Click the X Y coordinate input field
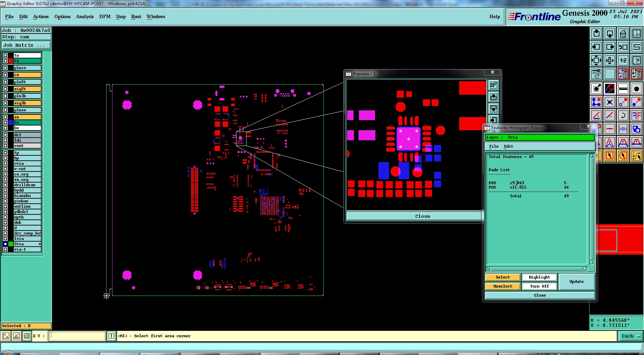The width and height of the screenshot is (644, 355). coord(77,336)
